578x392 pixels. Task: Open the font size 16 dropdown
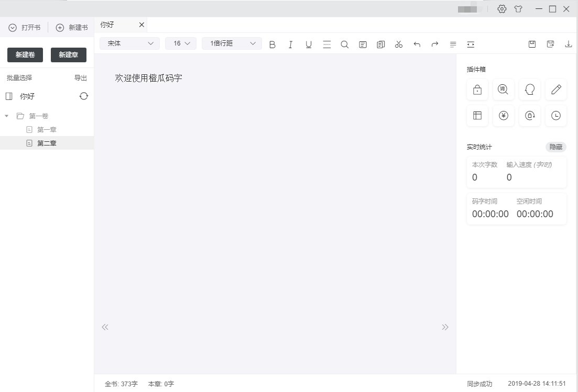click(x=181, y=43)
